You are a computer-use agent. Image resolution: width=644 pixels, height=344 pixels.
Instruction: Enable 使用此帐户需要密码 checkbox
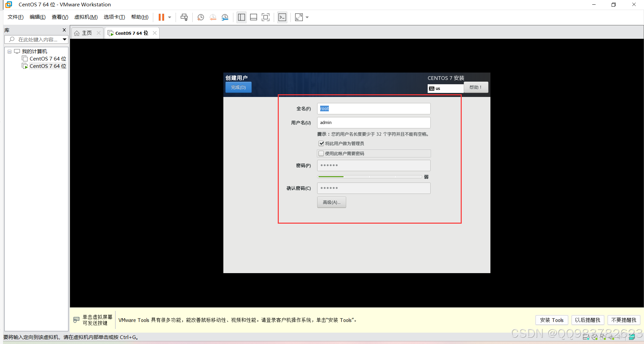[321, 153]
